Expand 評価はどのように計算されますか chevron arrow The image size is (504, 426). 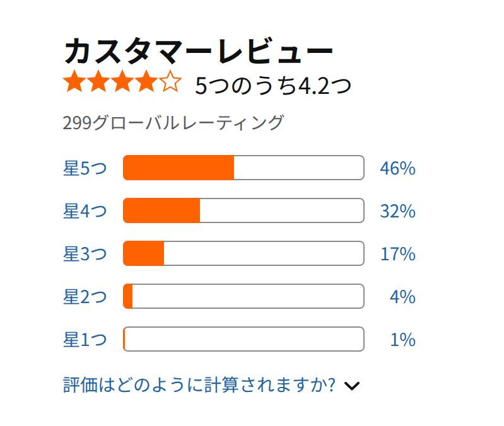[x=352, y=386]
